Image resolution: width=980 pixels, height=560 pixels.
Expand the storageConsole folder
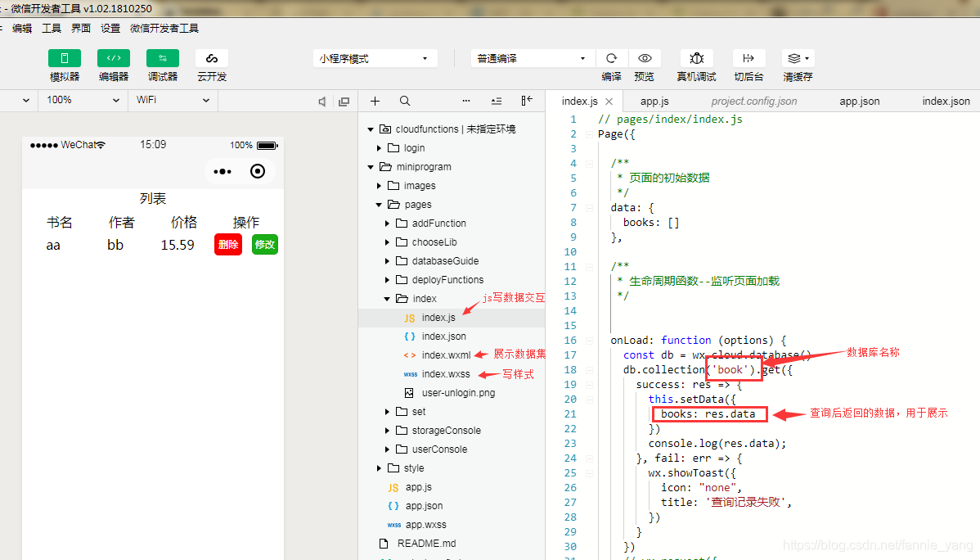point(387,431)
